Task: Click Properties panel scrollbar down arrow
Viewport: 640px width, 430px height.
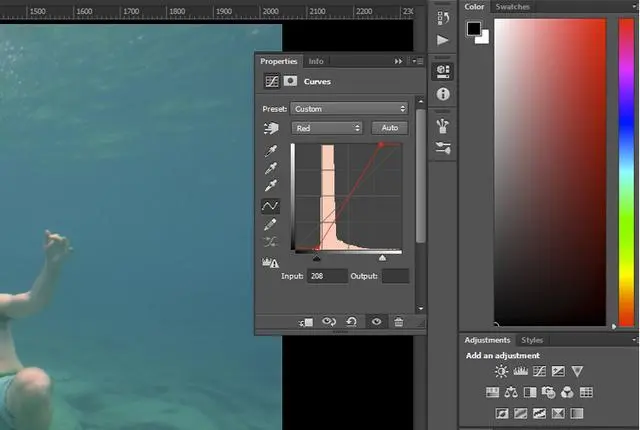Action: click(x=420, y=308)
